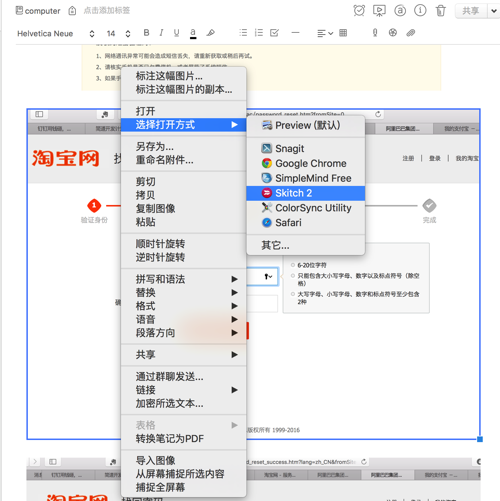Screen dimensions: 500x501
Task: Insert a bulleted list
Action: [243, 33]
